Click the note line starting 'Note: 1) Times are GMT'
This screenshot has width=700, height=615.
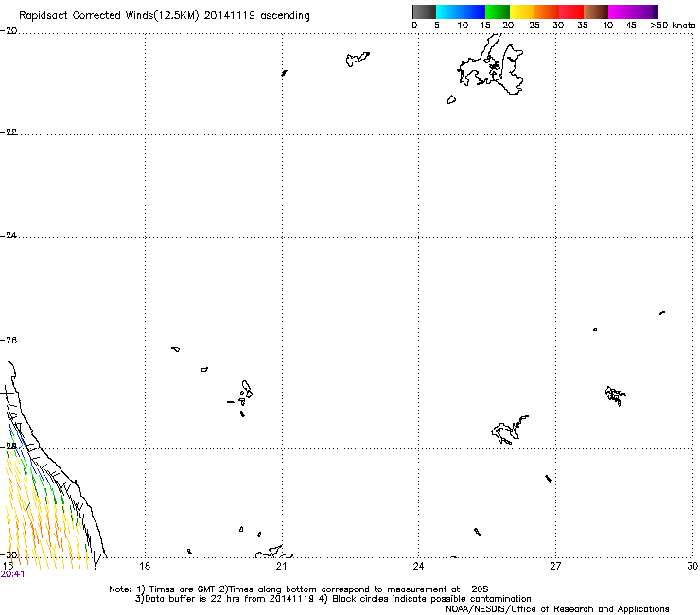pos(299,589)
